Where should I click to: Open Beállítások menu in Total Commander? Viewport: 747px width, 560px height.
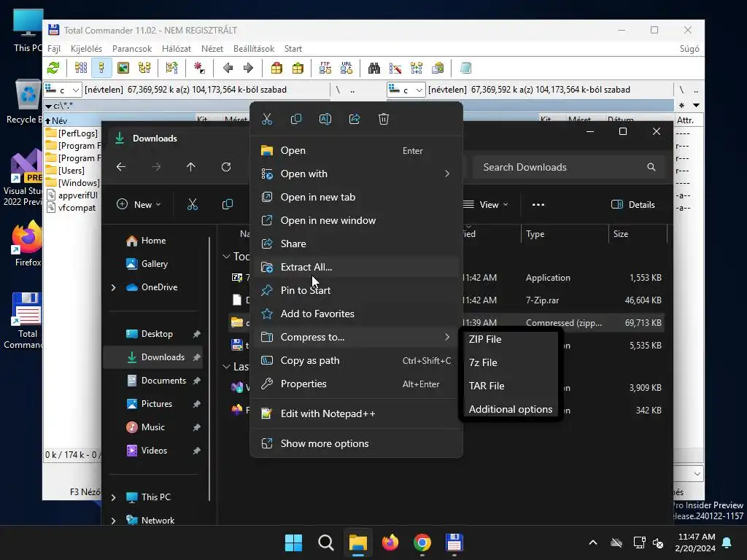253,49
